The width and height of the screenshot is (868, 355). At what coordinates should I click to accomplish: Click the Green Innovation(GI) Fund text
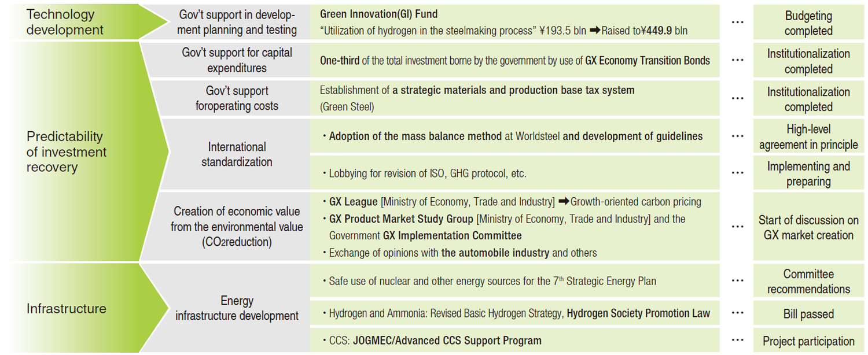pos(378,14)
